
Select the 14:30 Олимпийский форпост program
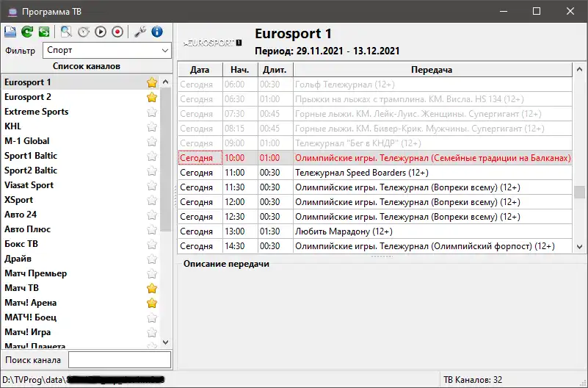click(x=375, y=246)
